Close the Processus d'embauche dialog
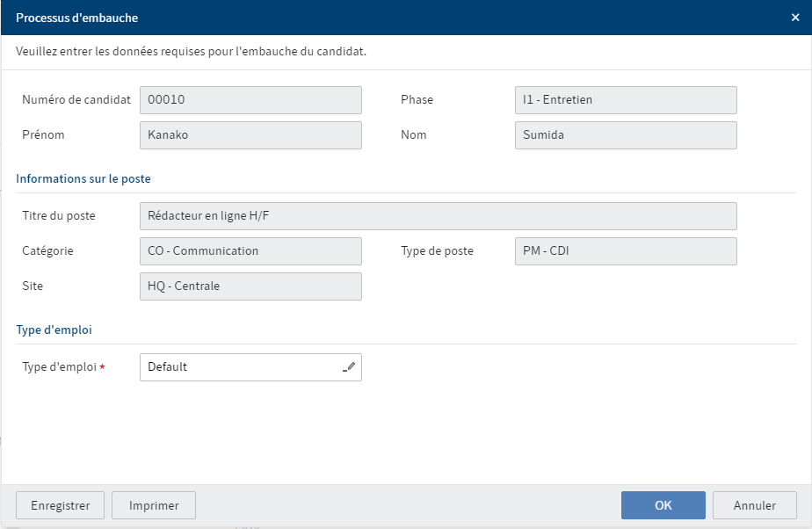 (795, 18)
